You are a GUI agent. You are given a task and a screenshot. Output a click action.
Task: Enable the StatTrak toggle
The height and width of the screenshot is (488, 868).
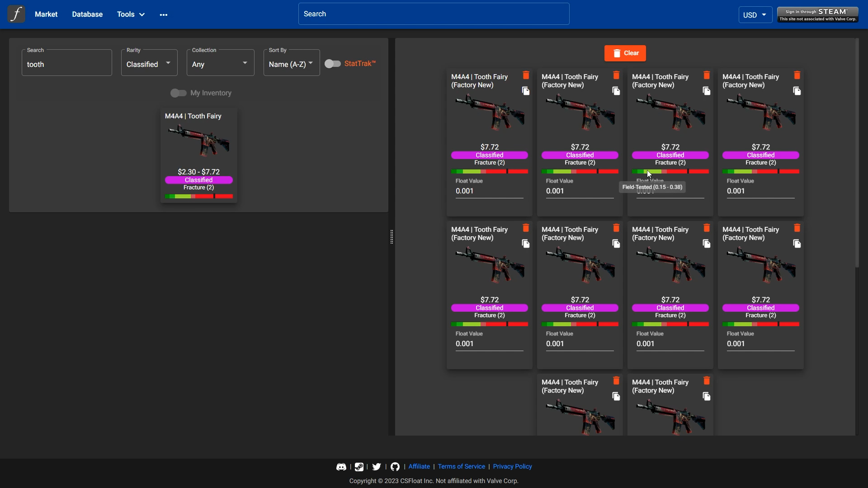[333, 64]
